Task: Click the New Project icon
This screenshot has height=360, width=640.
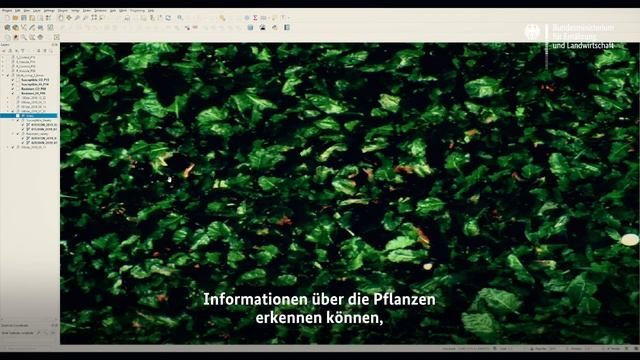Action: click(7, 18)
